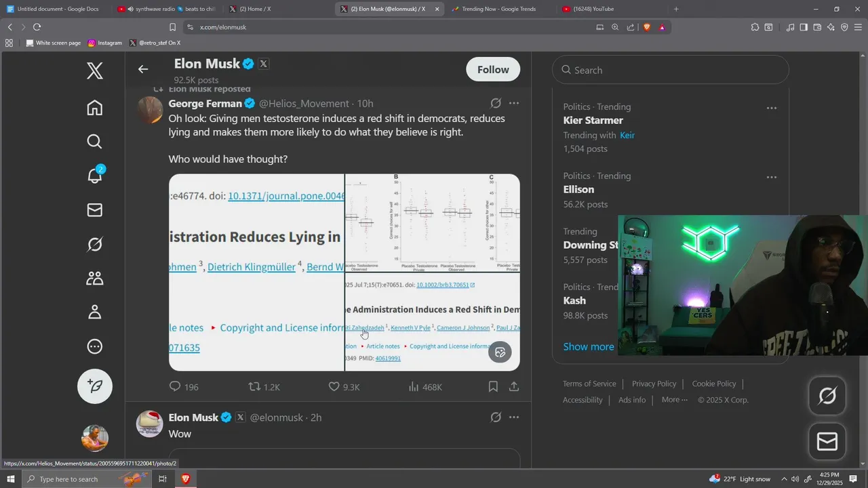The image size is (868, 488).
Task: Switch to (16248) YouTube tab
Action: click(610, 9)
